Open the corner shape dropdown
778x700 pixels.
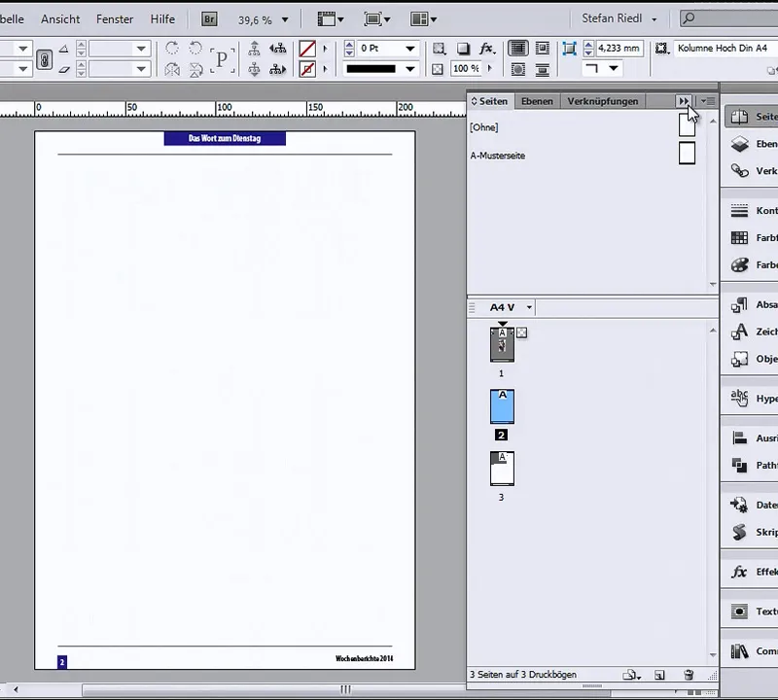[614, 68]
